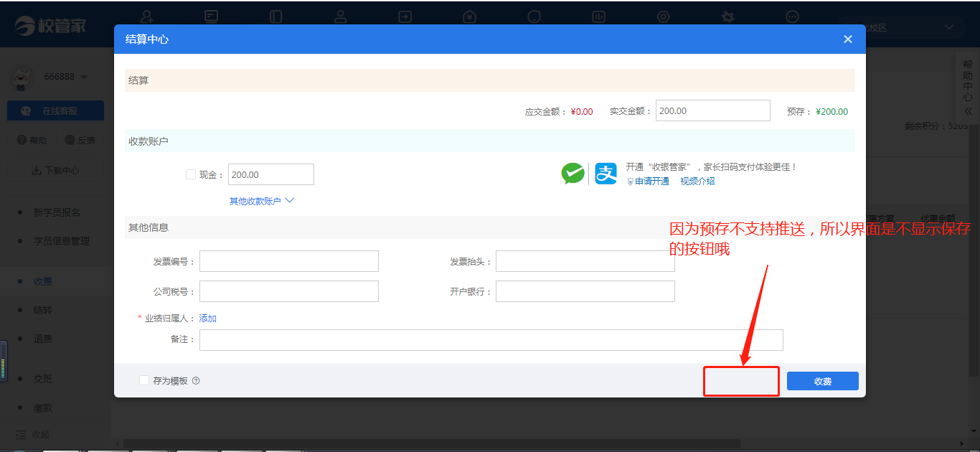Focus the 发票编号 input field
Image resolution: width=980 pixels, height=452 pixels.
(x=288, y=261)
